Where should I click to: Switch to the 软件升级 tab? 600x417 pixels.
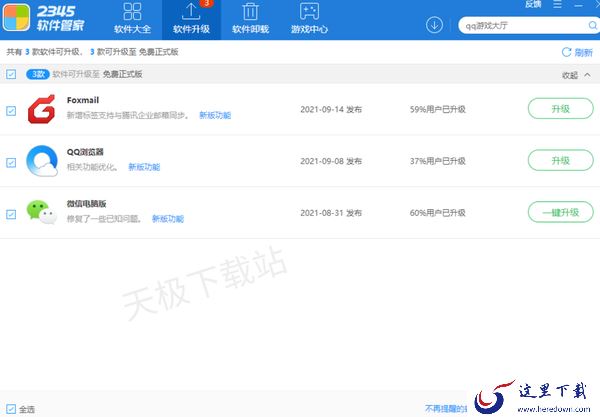click(191, 19)
